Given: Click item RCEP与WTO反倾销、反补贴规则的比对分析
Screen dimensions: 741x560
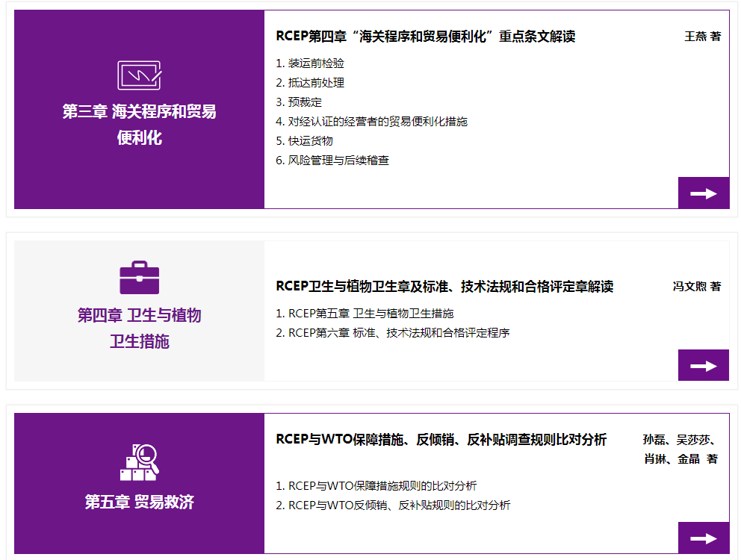Looking at the screenshot, I should tap(393, 505).
